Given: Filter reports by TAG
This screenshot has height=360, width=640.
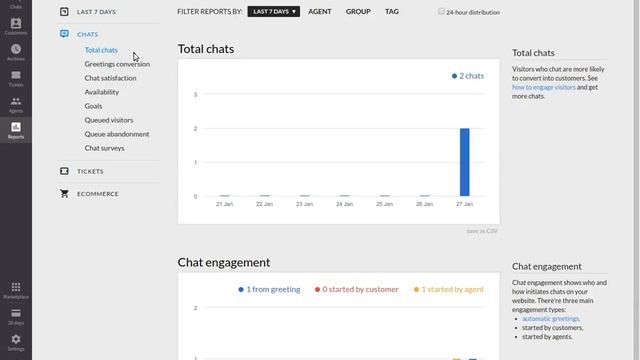Looking at the screenshot, I should coord(392,11).
